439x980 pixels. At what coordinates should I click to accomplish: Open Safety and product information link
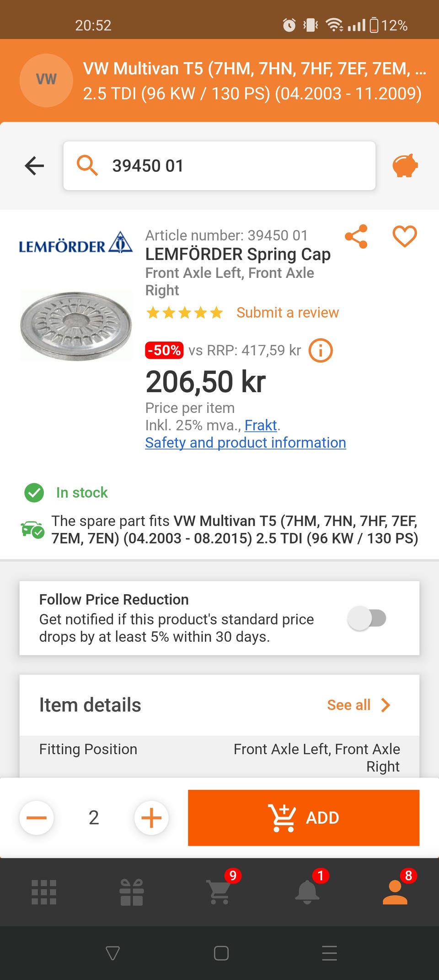[x=245, y=442]
